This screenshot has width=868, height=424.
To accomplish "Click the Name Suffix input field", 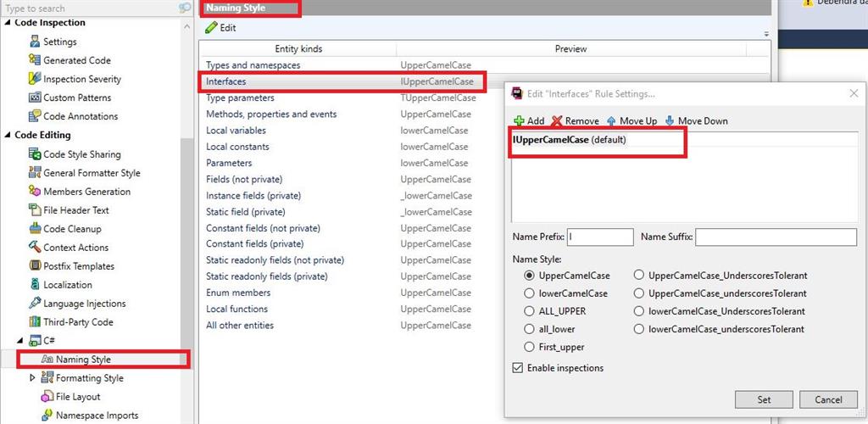I will (776, 237).
